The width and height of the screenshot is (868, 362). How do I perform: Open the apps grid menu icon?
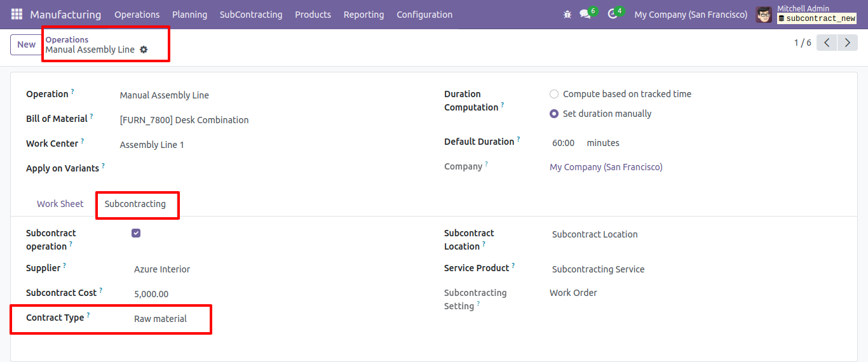[x=17, y=14]
